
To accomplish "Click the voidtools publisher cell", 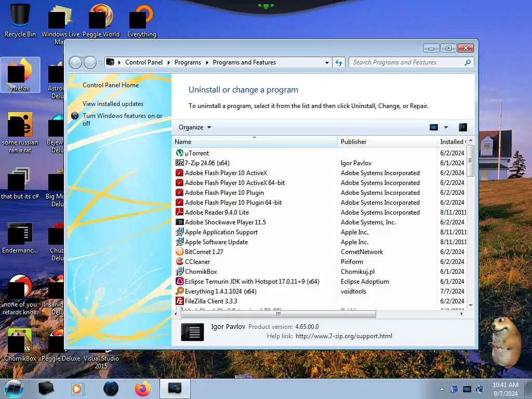I will (x=353, y=291).
